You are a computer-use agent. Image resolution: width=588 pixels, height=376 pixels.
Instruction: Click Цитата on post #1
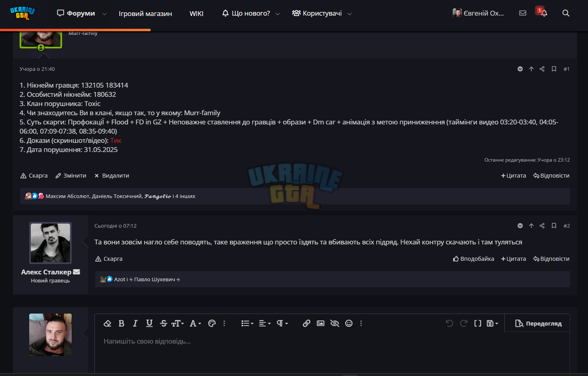point(514,176)
